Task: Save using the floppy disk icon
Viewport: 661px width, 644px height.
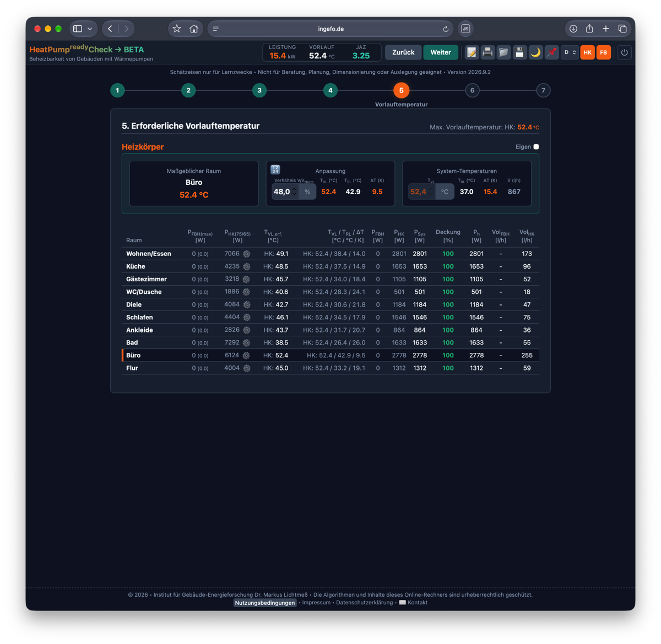Action: [519, 52]
